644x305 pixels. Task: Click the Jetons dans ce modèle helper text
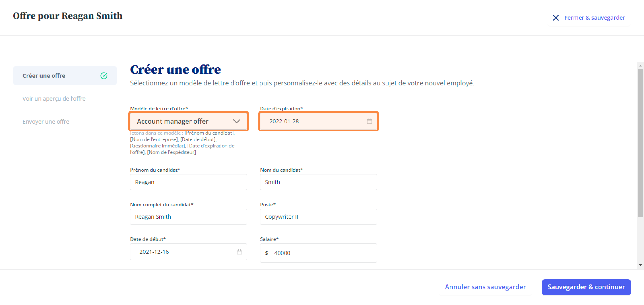coord(182,143)
